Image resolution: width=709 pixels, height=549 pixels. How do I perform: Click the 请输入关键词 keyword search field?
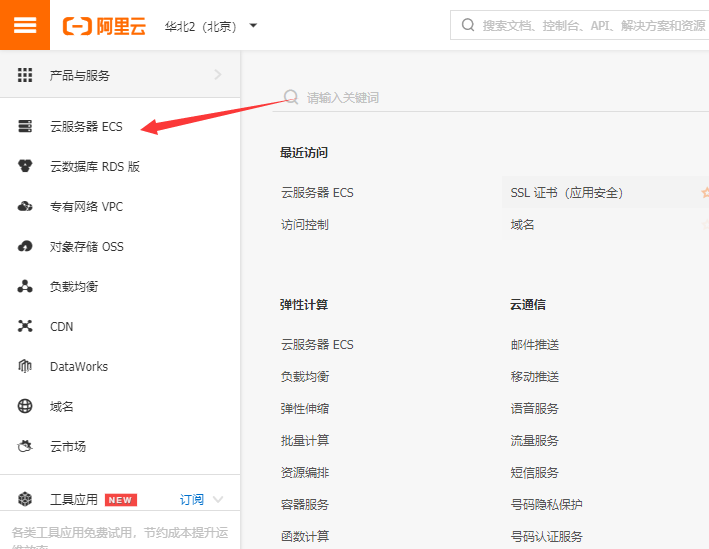(491, 97)
